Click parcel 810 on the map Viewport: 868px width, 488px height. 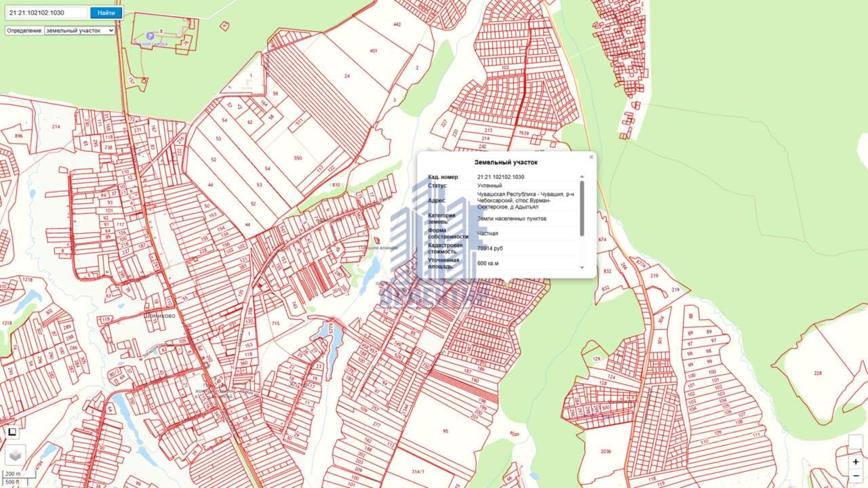(x=336, y=184)
